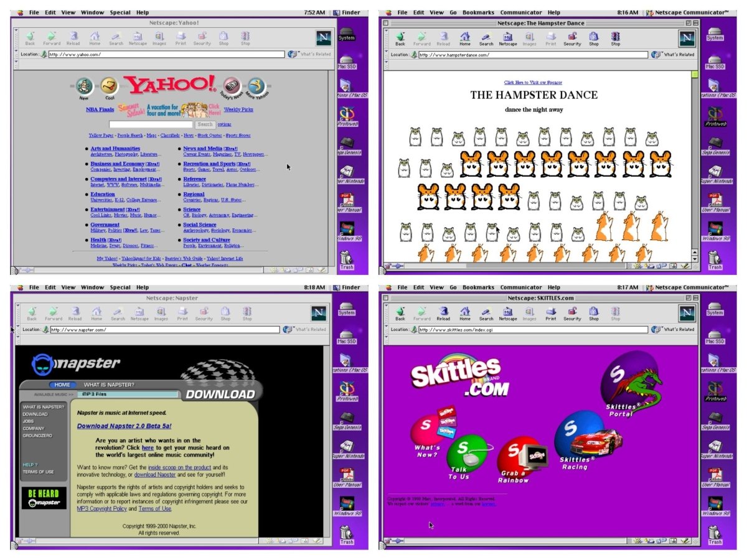The width and height of the screenshot is (747, 560).
Task: Open User Manual desktop icon beside Skittles window
Action: (715, 476)
